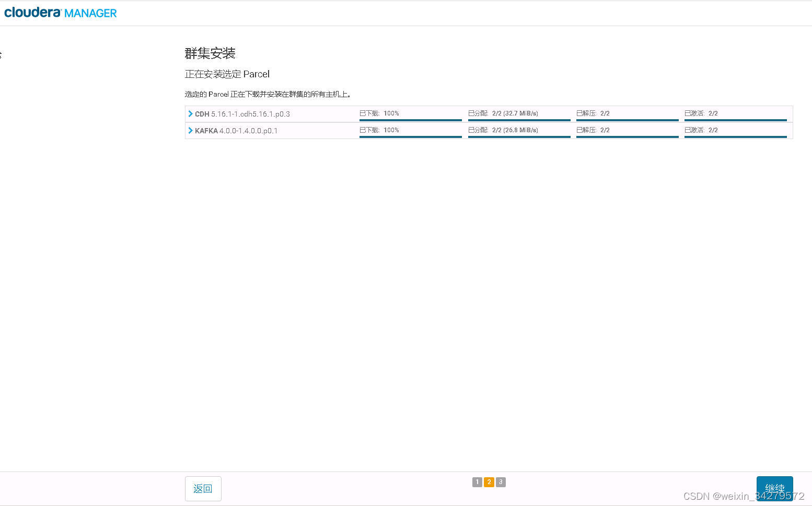The height and width of the screenshot is (506, 812).
Task: Select CDH 5.16.1-1.cdh5.16.1.p0.3 parcel name
Action: [x=242, y=114]
